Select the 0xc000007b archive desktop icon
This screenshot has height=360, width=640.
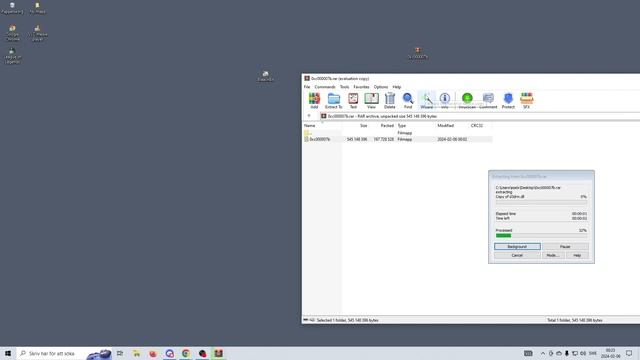tap(418, 53)
